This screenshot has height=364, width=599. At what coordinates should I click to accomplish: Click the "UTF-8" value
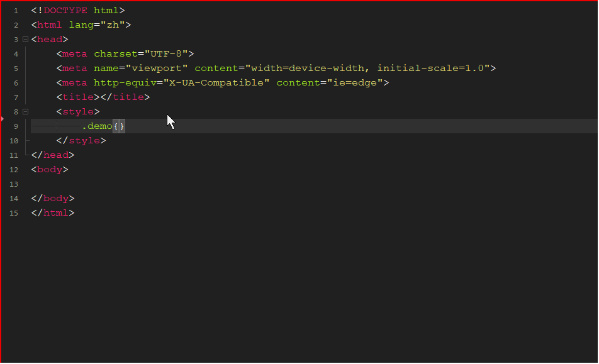pyautogui.click(x=166, y=54)
